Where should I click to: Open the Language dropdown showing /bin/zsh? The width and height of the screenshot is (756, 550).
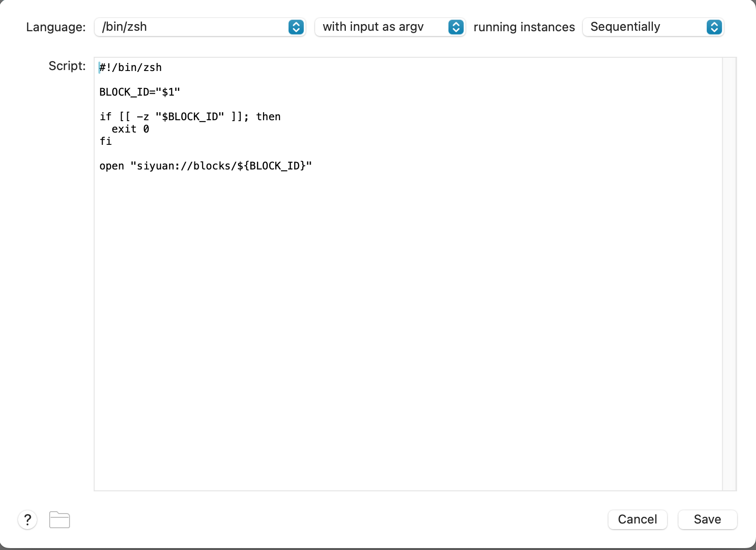point(200,27)
